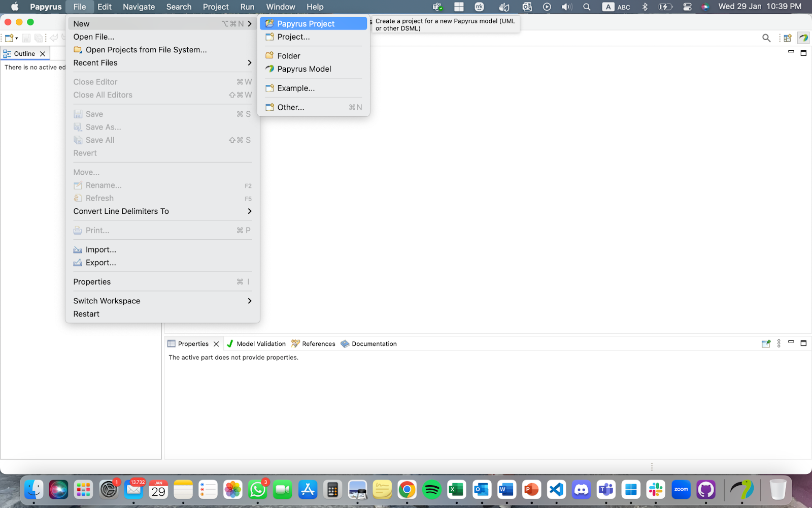Click the Open Perspective toolbar icon

pos(787,38)
